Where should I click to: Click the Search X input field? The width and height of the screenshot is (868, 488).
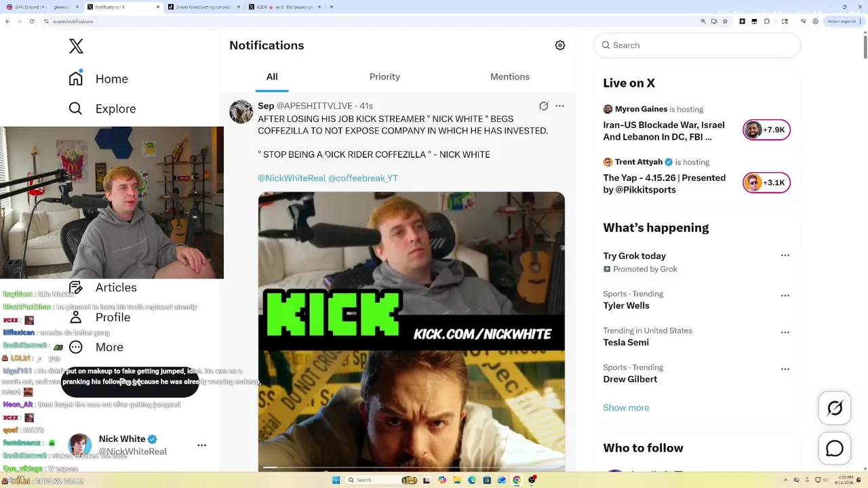(x=697, y=45)
